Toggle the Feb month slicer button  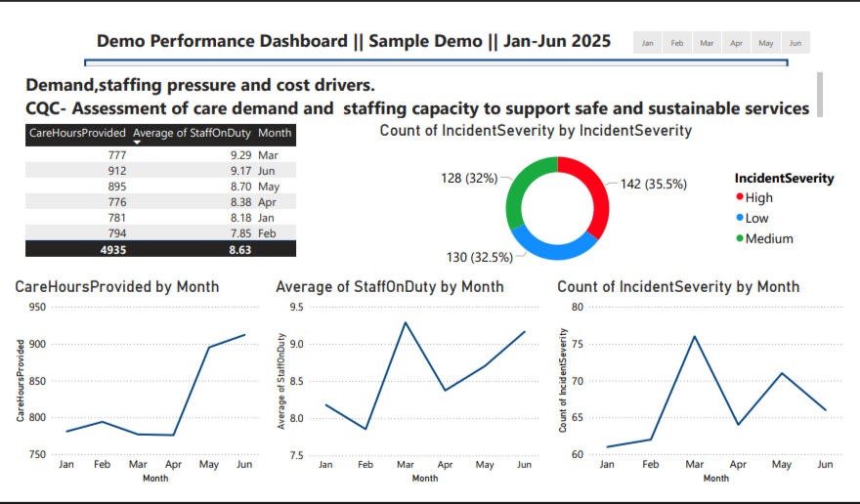click(x=677, y=43)
